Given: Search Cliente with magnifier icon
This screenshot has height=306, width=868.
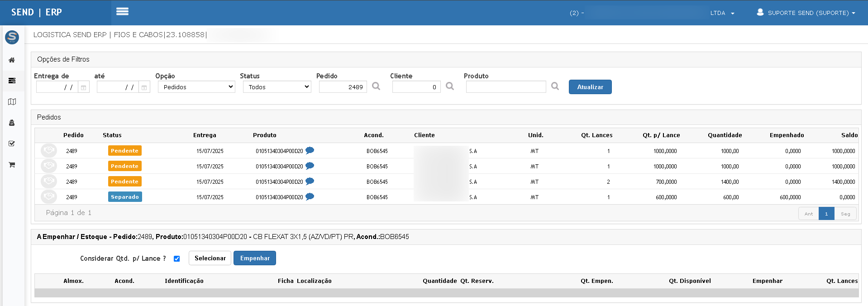Looking at the screenshot, I should coord(450,86).
